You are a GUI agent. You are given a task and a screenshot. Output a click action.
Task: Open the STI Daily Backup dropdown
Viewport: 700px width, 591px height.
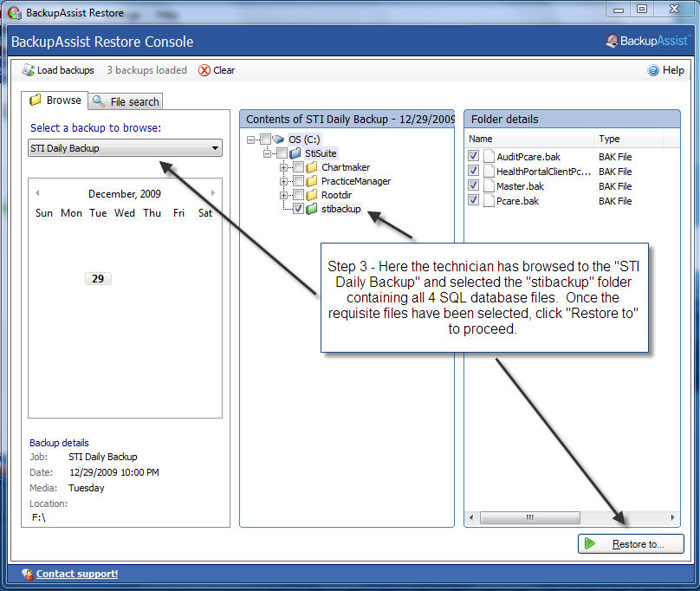(x=125, y=148)
